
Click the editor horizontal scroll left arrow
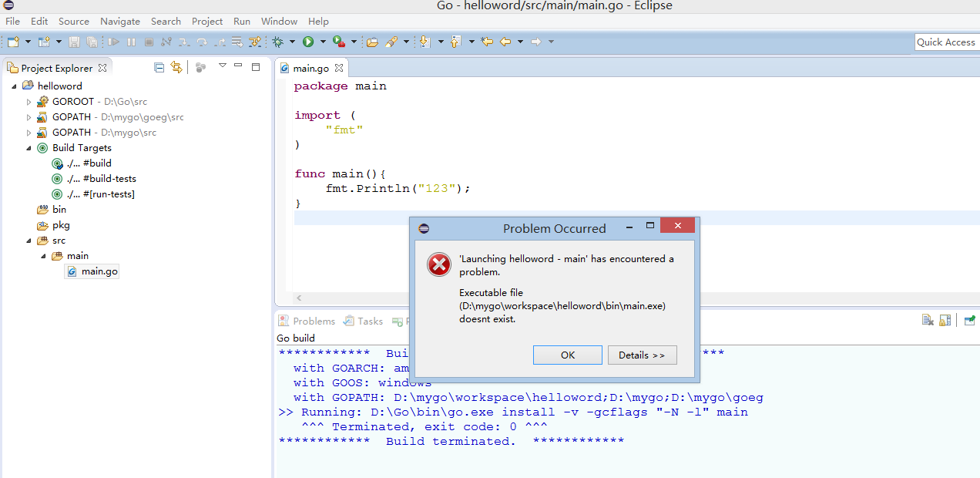(x=299, y=298)
